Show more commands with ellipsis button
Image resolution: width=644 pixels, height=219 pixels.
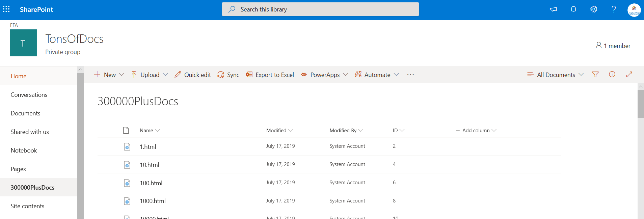click(410, 75)
